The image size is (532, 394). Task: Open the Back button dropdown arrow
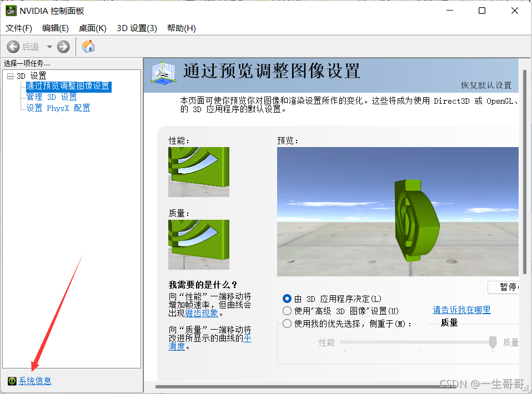(x=49, y=47)
